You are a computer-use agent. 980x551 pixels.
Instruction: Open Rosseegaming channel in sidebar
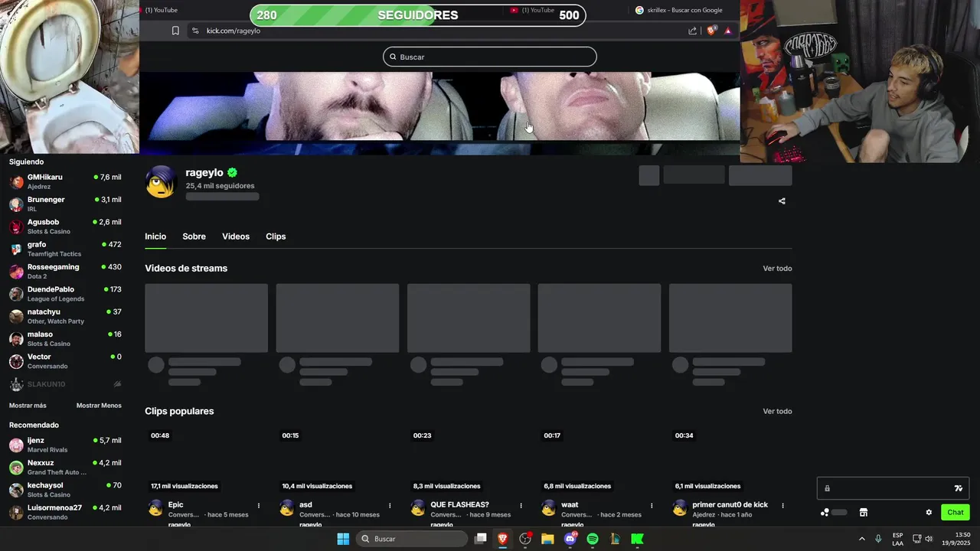click(x=65, y=272)
